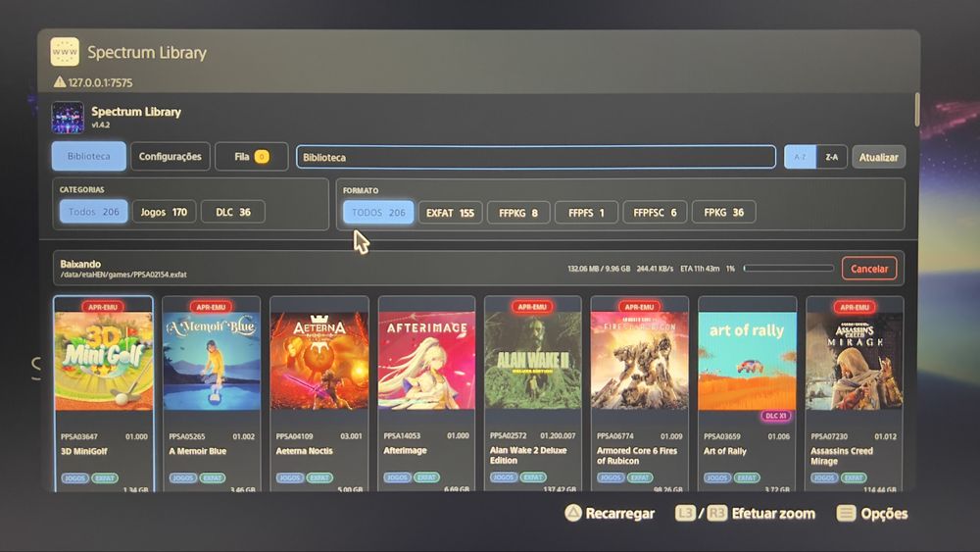
Task: Filter format by EXFAT 155
Action: tap(450, 213)
